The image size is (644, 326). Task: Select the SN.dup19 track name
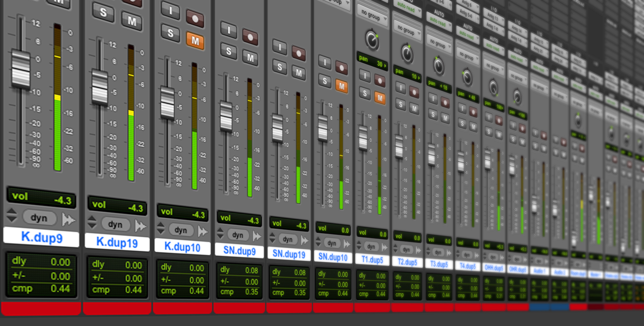click(x=288, y=254)
